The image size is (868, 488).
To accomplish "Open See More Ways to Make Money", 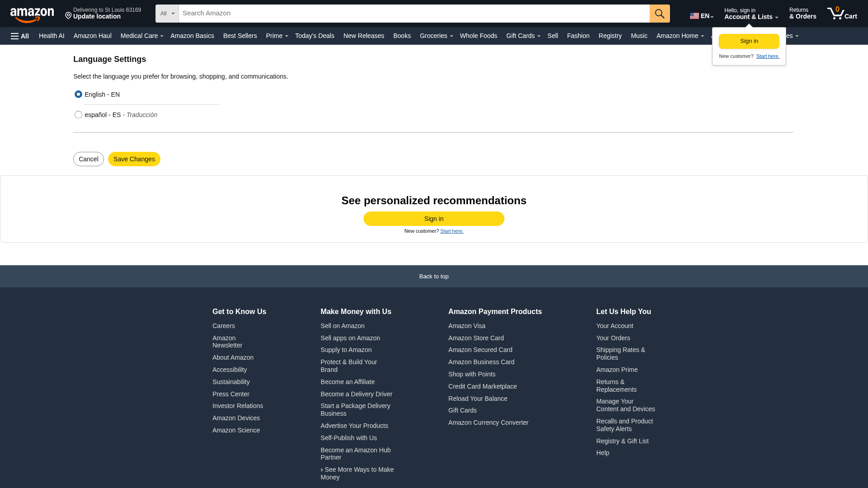I will tap(357, 473).
